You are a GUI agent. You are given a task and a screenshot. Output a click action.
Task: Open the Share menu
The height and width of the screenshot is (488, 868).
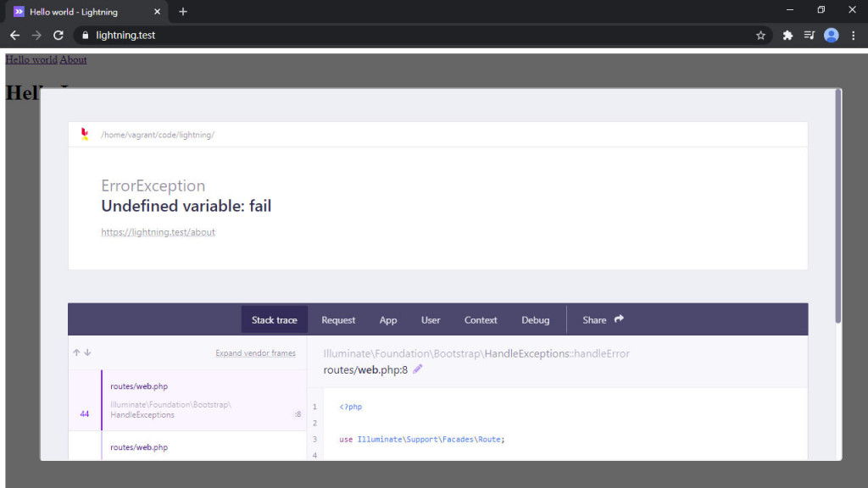[x=603, y=319]
